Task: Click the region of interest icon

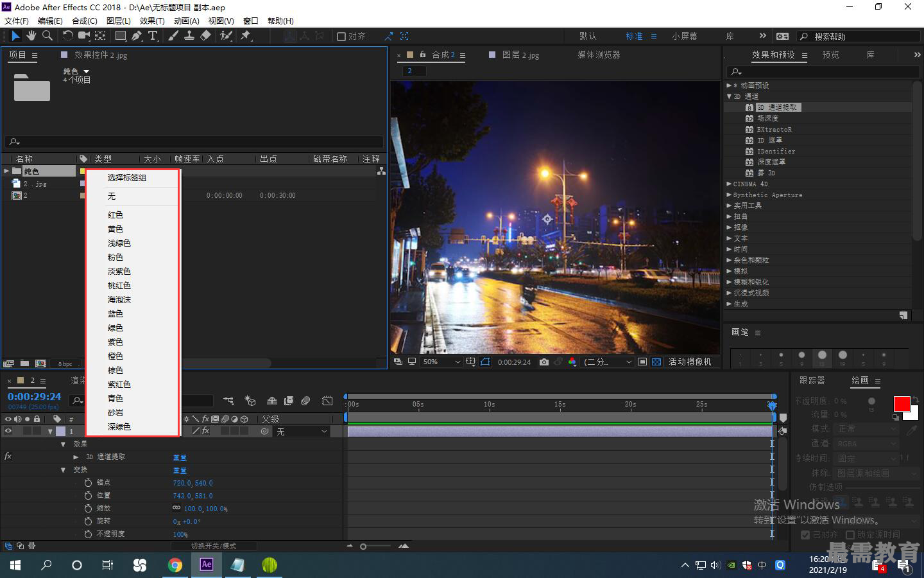Action: (642, 362)
